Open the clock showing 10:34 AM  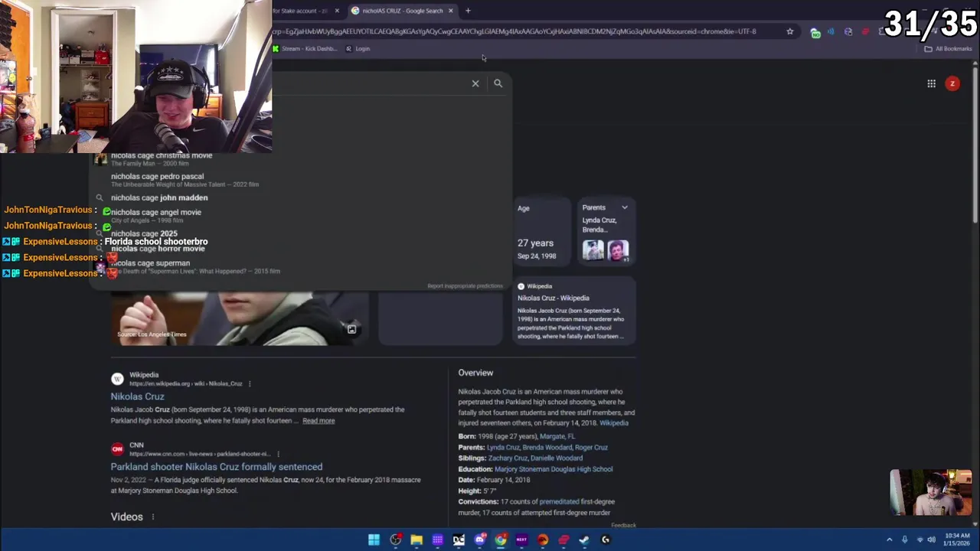[x=957, y=540]
